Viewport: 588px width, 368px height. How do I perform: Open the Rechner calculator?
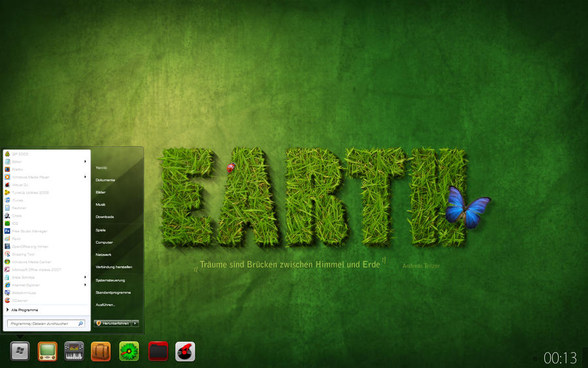tap(16, 208)
